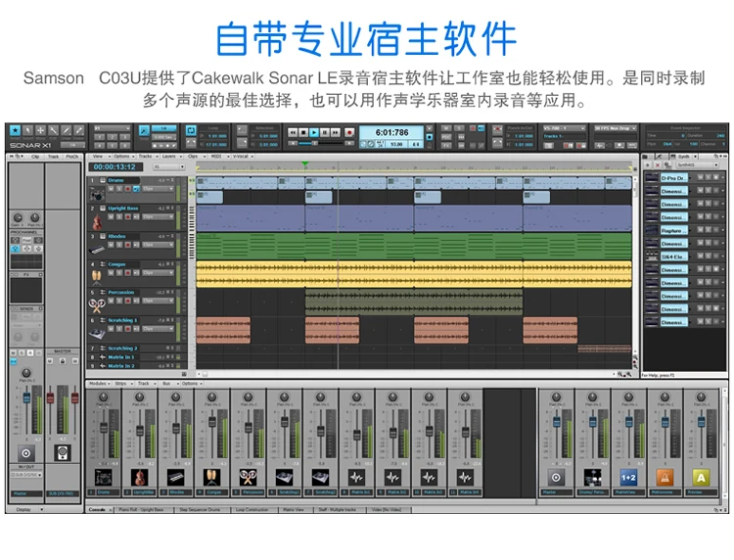Switch to the Loop Construction tab
Viewport: 734px width, 560px height.
253,509
